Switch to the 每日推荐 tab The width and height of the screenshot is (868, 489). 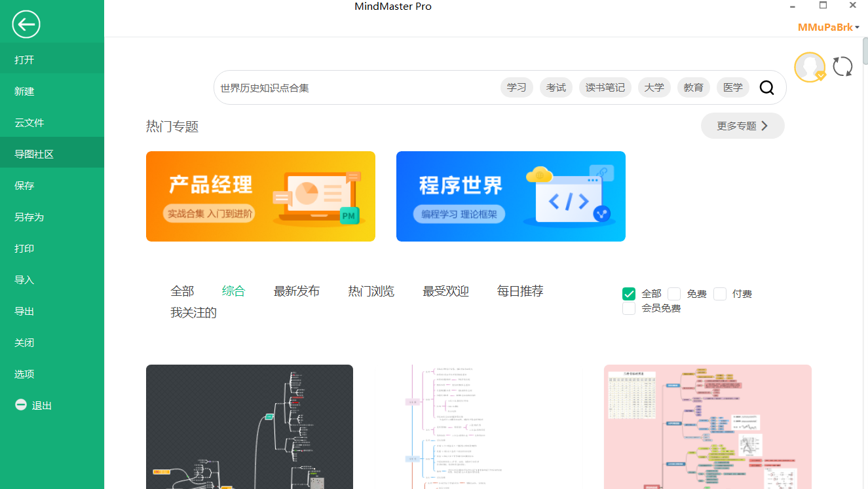(520, 291)
